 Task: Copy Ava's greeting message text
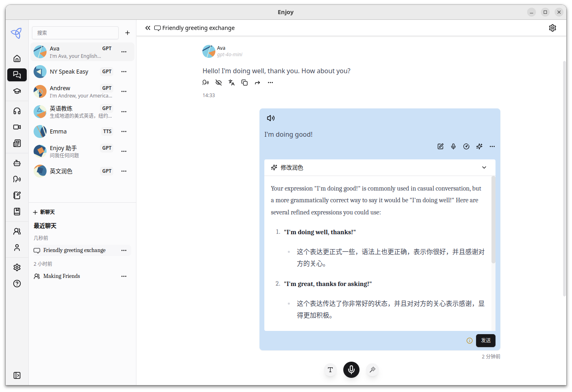245,82
